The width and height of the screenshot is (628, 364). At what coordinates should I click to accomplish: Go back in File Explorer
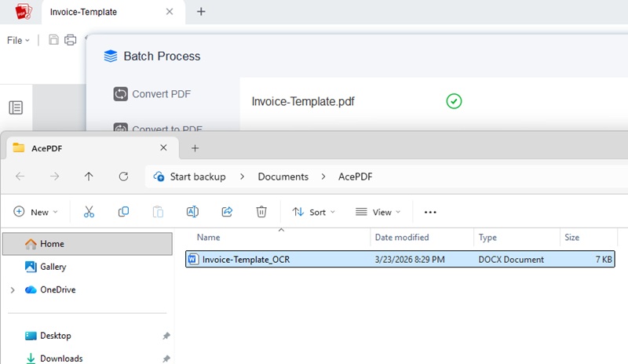20,177
